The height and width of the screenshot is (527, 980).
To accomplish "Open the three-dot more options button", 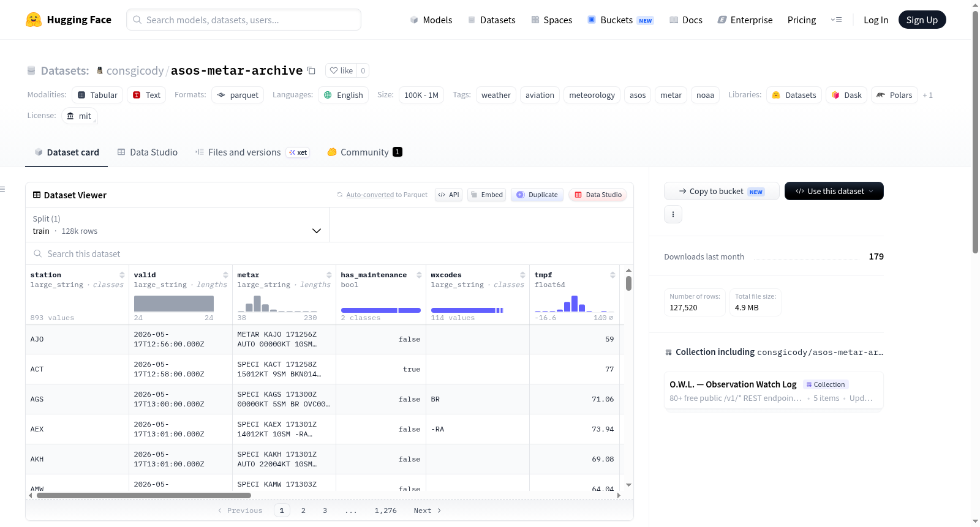I will (673, 214).
